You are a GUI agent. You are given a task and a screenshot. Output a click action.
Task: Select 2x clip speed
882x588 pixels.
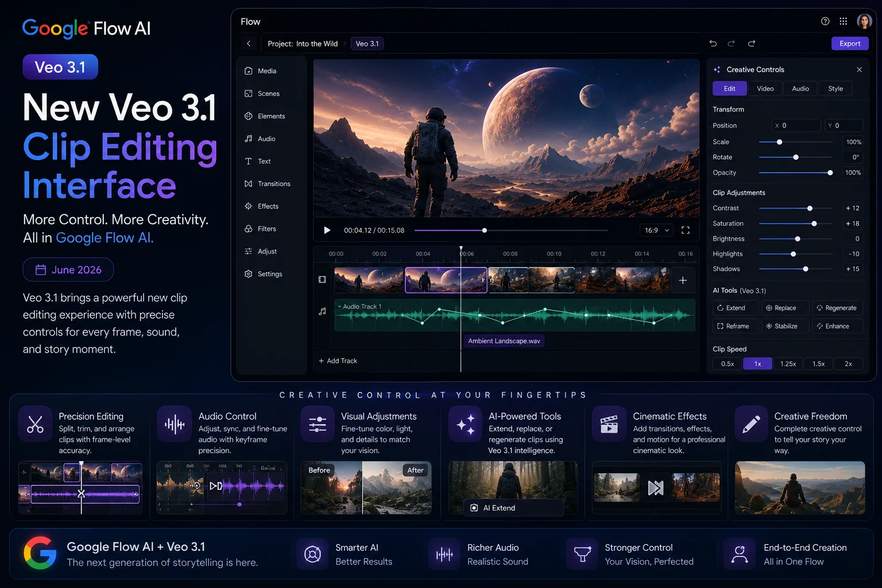849,364
